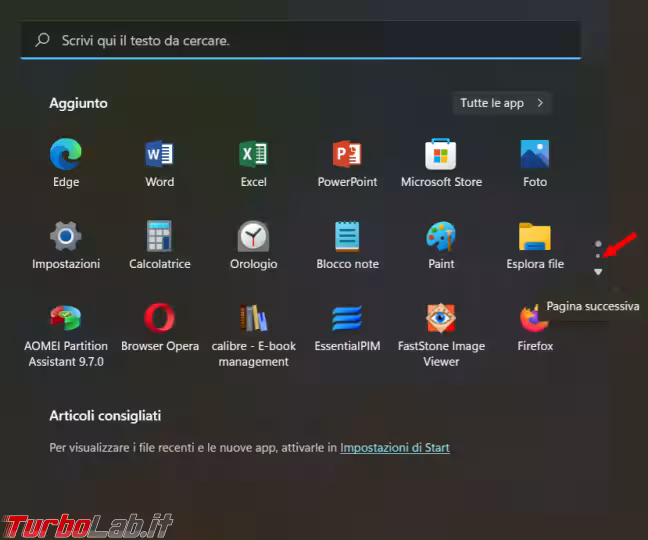Select the second page indicator dot
The width and height of the screenshot is (648, 540).
point(598,256)
